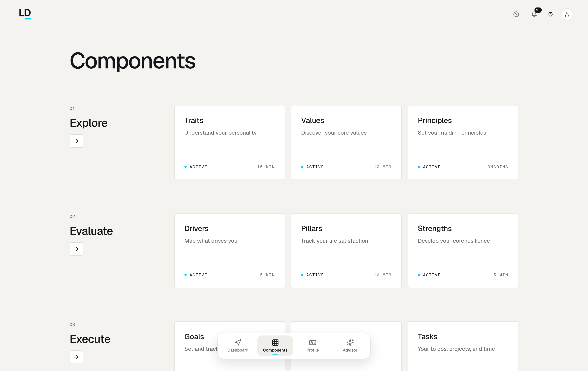This screenshot has width=588, height=371.
Task: Click 'Discover your core values' text
Action: [334, 133]
